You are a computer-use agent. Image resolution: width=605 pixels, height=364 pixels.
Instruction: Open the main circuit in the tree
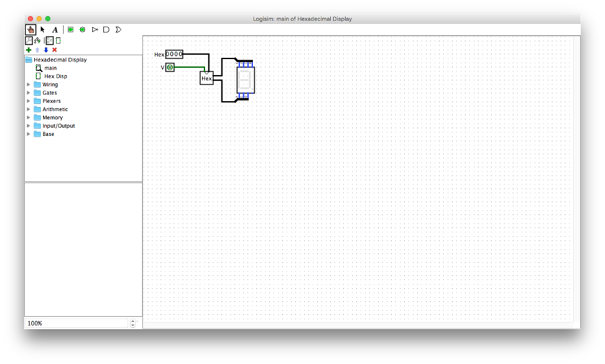pos(50,67)
